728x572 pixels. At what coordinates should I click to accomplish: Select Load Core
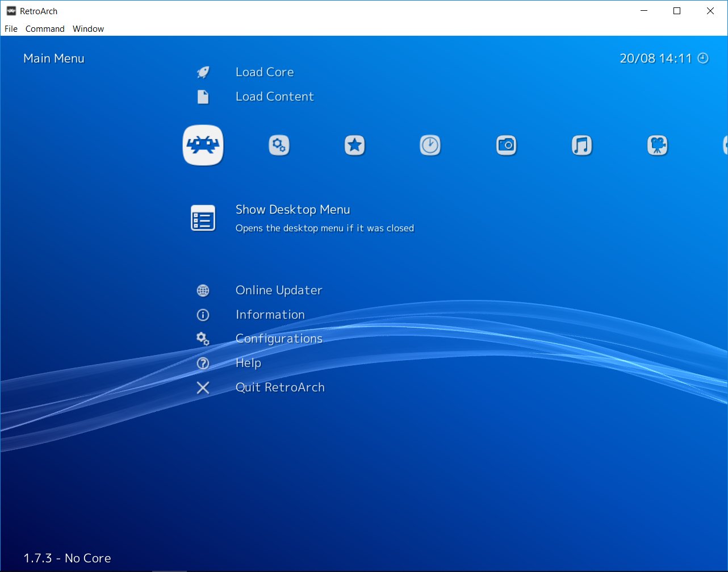tap(264, 72)
